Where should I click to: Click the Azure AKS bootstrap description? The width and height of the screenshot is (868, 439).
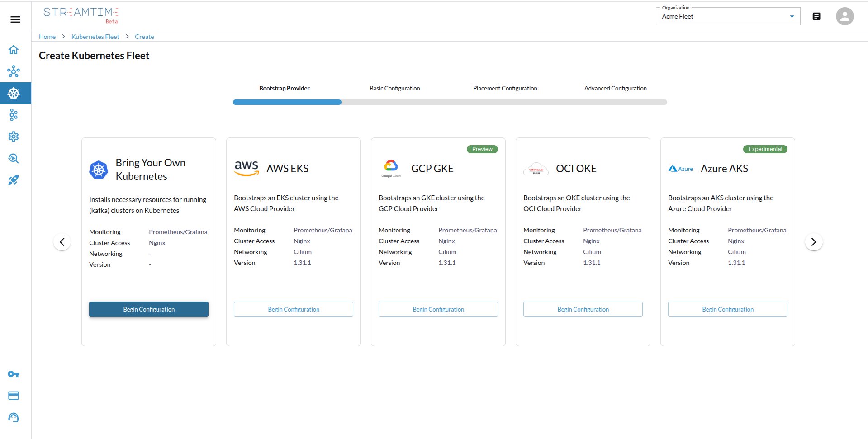tap(721, 203)
